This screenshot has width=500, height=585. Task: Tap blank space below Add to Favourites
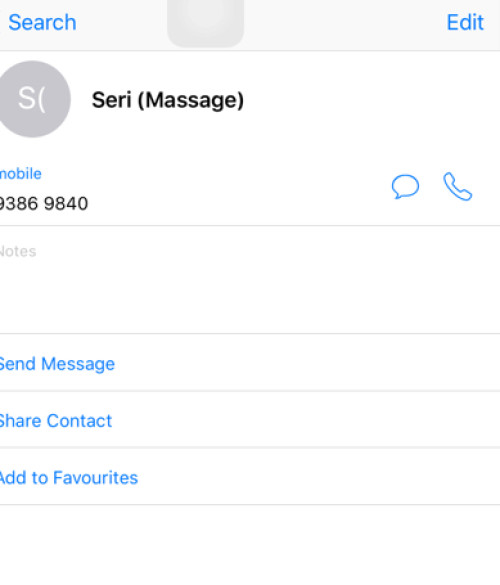pyautogui.click(x=250, y=545)
